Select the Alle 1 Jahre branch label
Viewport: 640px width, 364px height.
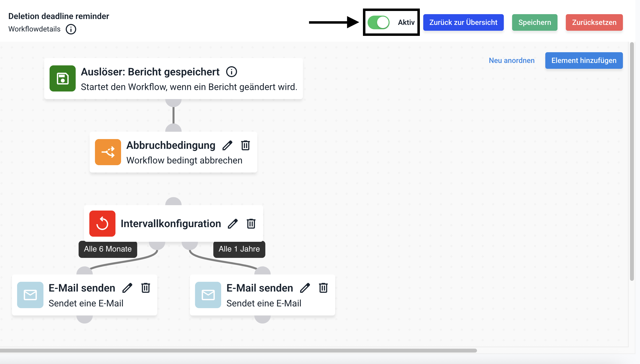point(239,249)
